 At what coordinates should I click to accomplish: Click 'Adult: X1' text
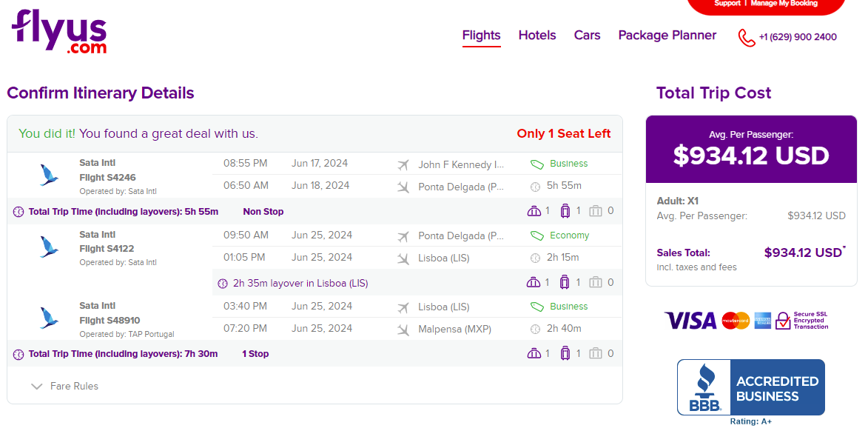pos(678,201)
